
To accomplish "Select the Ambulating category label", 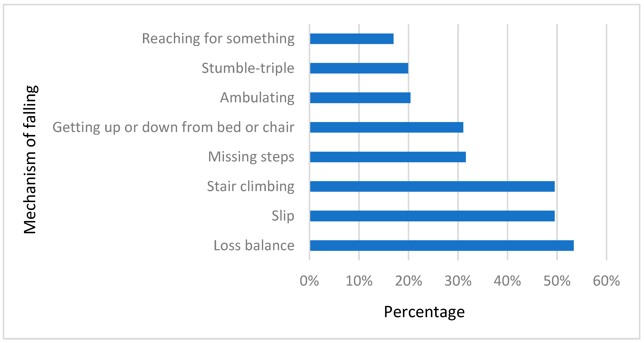I will point(257,98).
